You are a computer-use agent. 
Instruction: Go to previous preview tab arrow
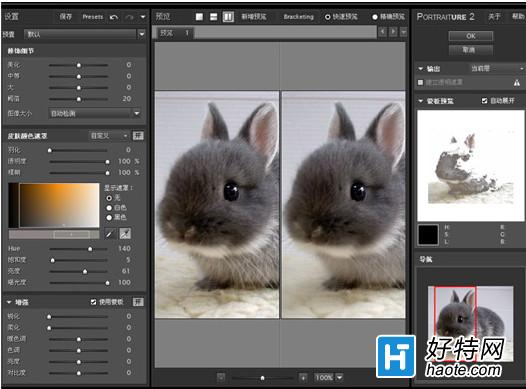coord(382,32)
